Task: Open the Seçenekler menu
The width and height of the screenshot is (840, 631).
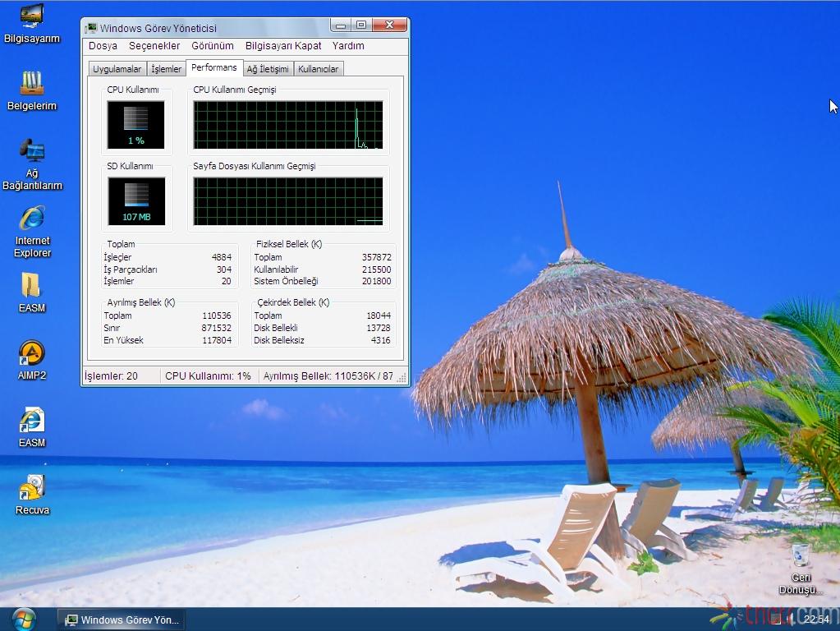Action: [x=154, y=45]
